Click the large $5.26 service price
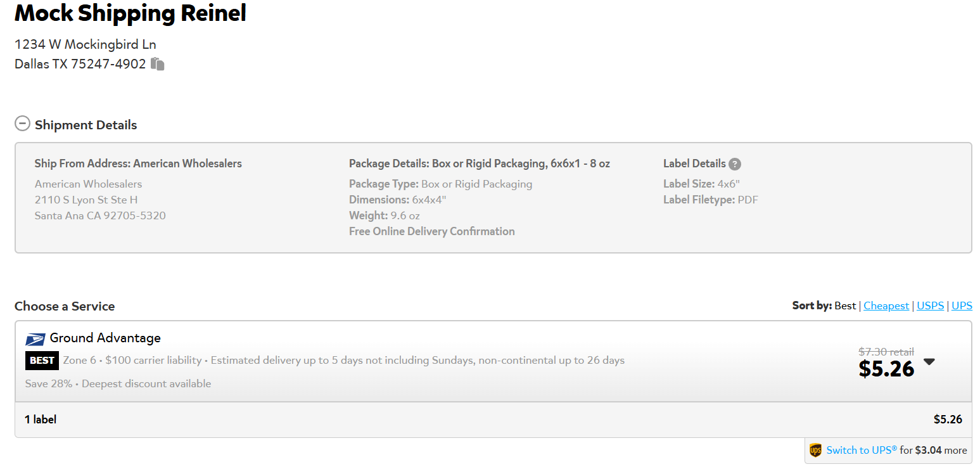Image resolution: width=980 pixels, height=469 pixels. tap(886, 369)
